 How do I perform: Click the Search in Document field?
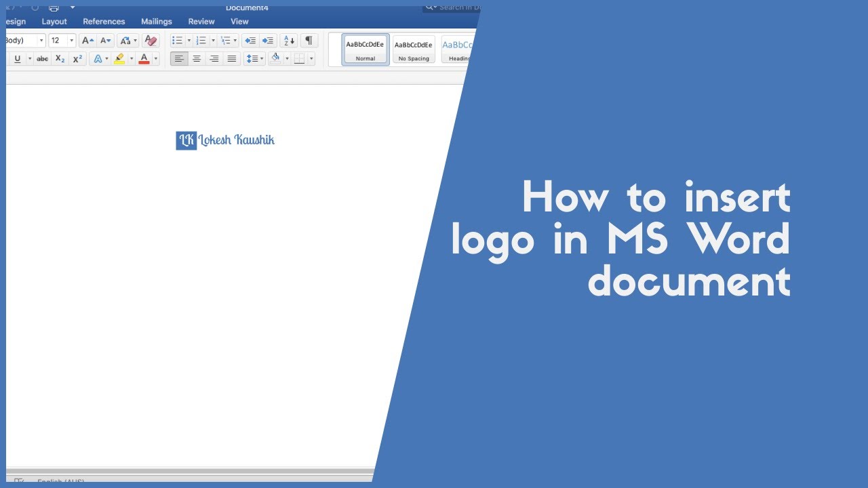(452, 7)
